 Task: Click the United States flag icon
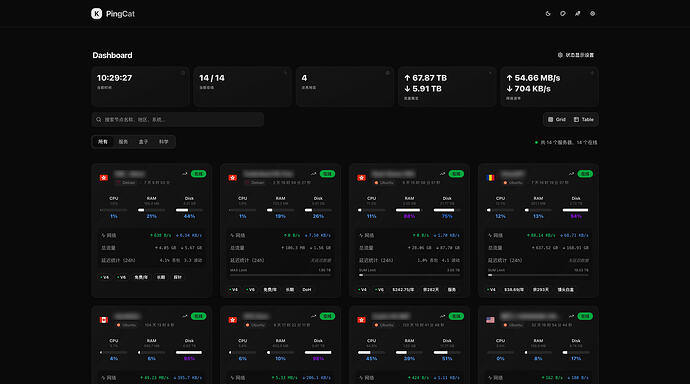(x=490, y=320)
